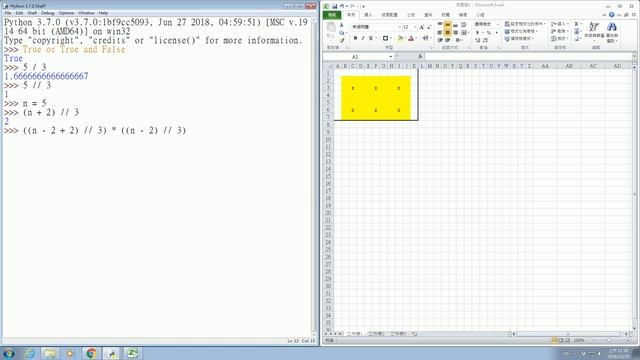Click the cell borders icon in Excel

click(x=385, y=38)
